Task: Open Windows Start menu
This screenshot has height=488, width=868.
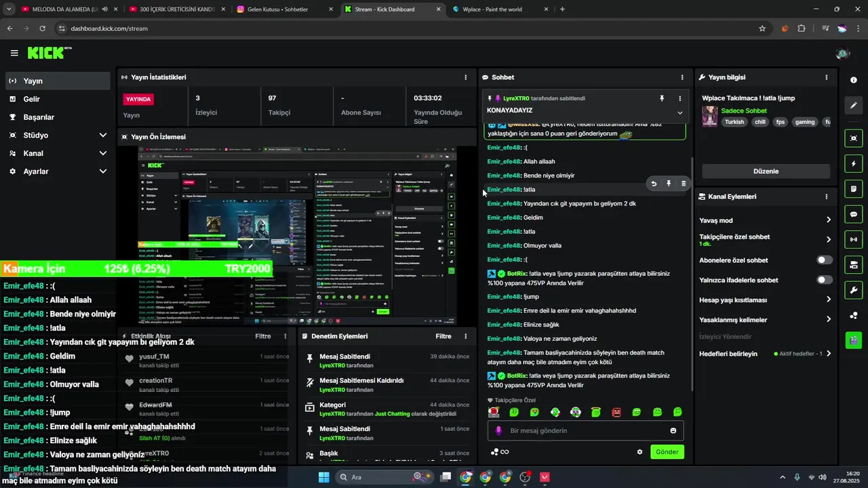Action: (323, 477)
